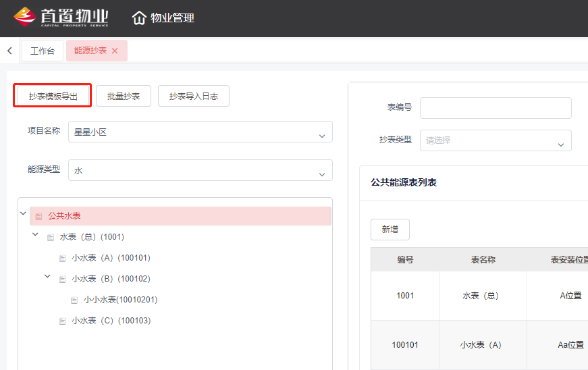
Task: Collapse the 小水表（B）(100102) node
Action: [x=47, y=276]
